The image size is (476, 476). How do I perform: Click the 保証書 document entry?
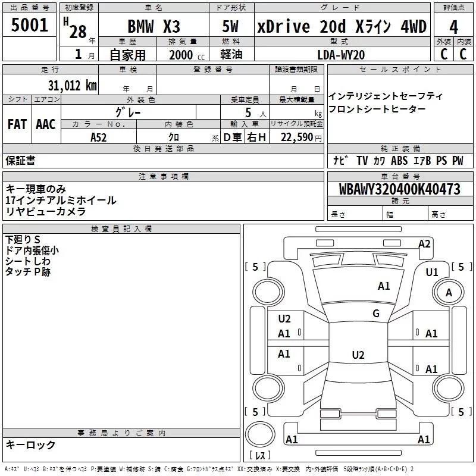pyautogui.click(x=20, y=161)
